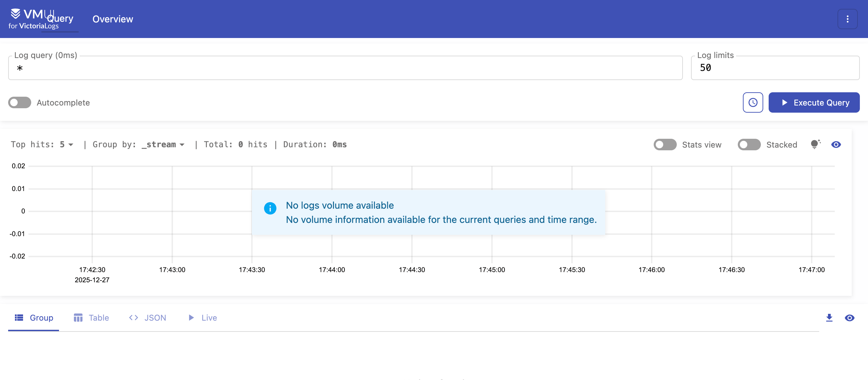The height and width of the screenshot is (380, 868).
Task: Download logs with the download icon
Action: (x=829, y=318)
